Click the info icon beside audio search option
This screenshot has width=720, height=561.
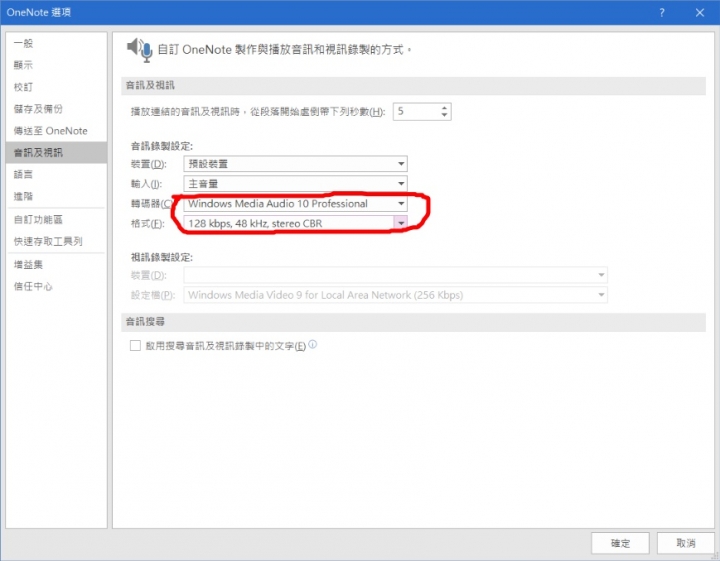pyautogui.click(x=313, y=344)
